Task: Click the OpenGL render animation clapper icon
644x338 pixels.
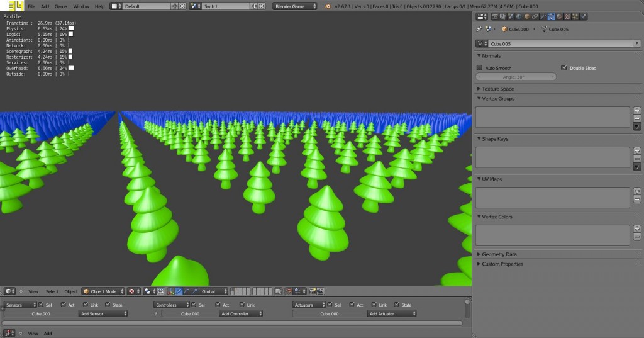Action: pyautogui.click(x=320, y=291)
